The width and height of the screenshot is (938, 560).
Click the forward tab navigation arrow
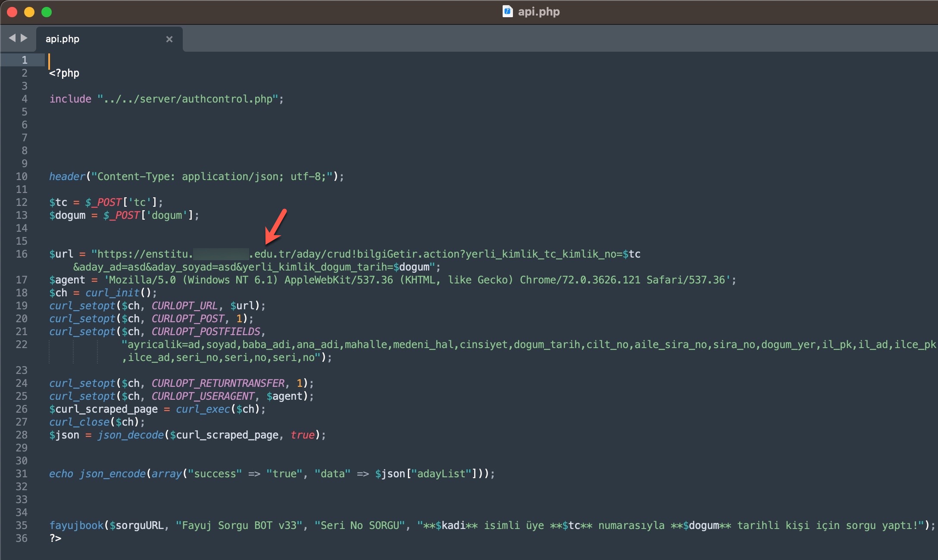pyautogui.click(x=24, y=38)
